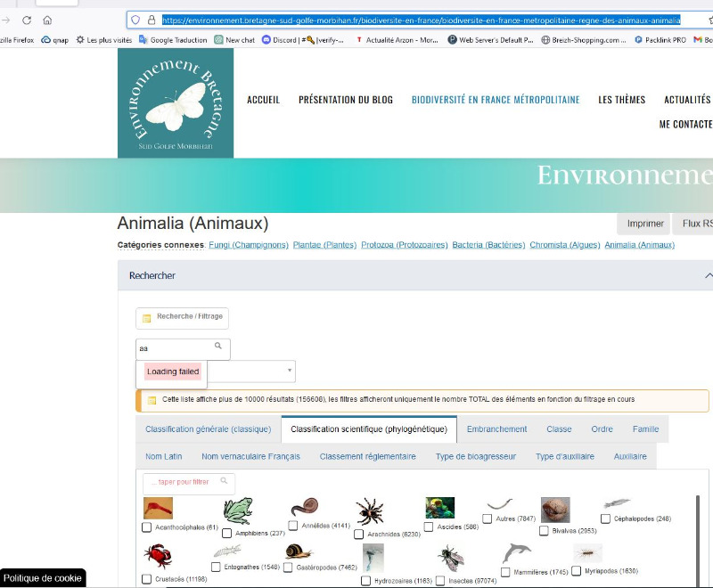Tick the Céphalopodes (248) checkbox
The width and height of the screenshot is (713, 588).
coord(605,519)
